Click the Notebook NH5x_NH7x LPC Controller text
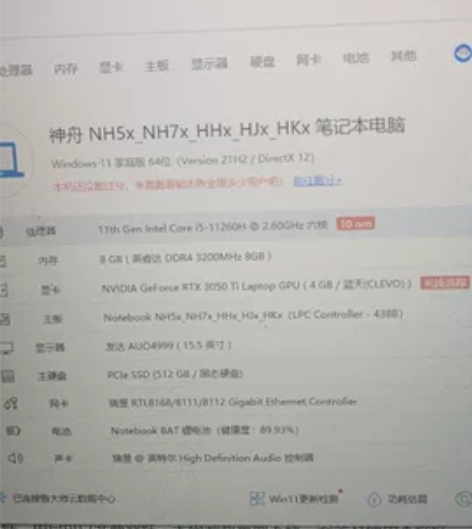 click(x=253, y=316)
